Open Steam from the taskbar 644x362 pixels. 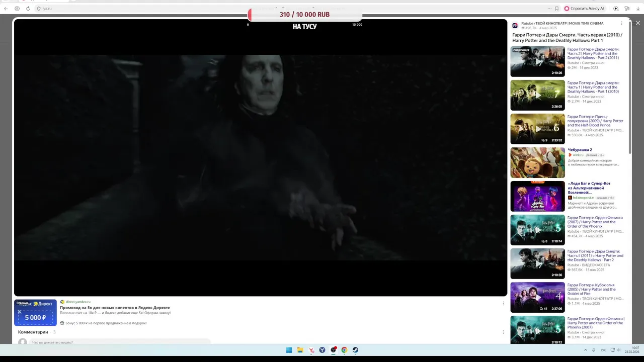356,350
